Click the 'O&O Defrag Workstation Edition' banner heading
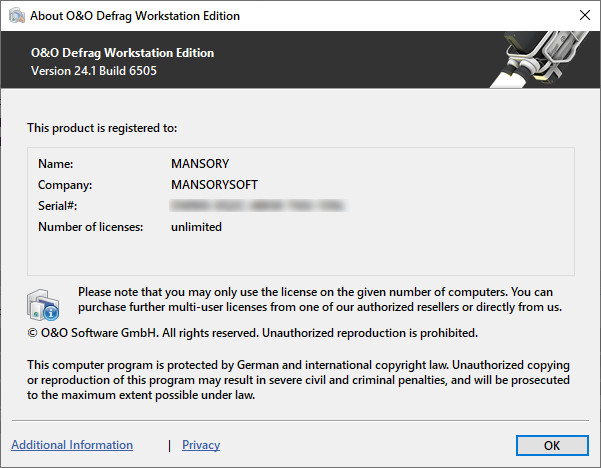Viewport: 601px width, 468px height. pyautogui.click(x=122, y=53)
